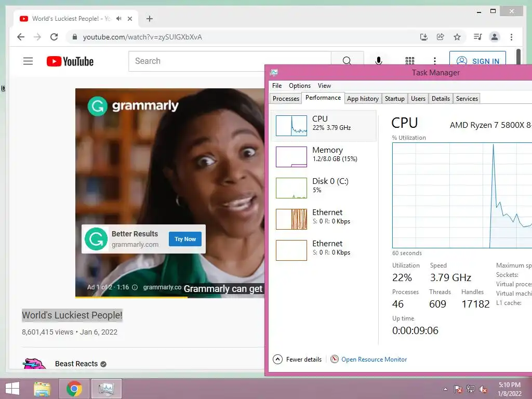Image resolution: width=532 pixels, height=399 pixels.
Task: View site info padlock icon
Action: pos(75,37)
